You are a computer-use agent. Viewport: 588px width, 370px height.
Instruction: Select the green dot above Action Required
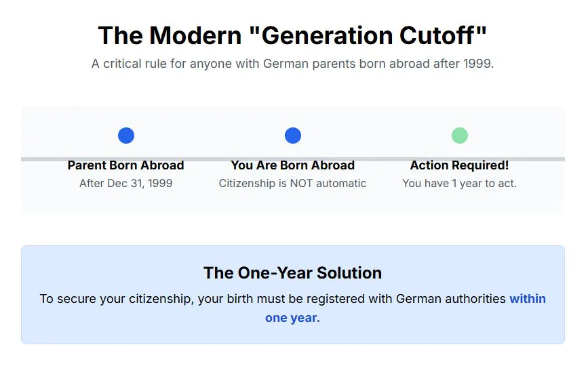tap(460, 136)
